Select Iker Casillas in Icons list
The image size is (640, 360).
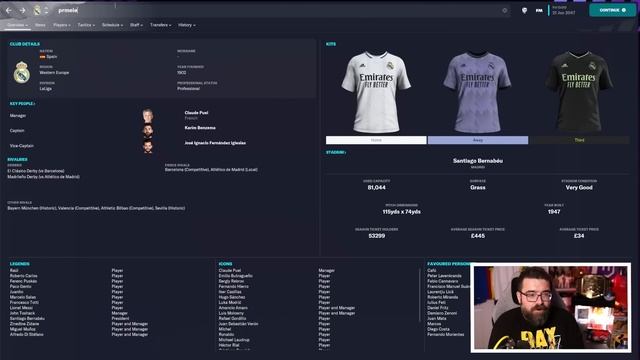click(230, 292)
